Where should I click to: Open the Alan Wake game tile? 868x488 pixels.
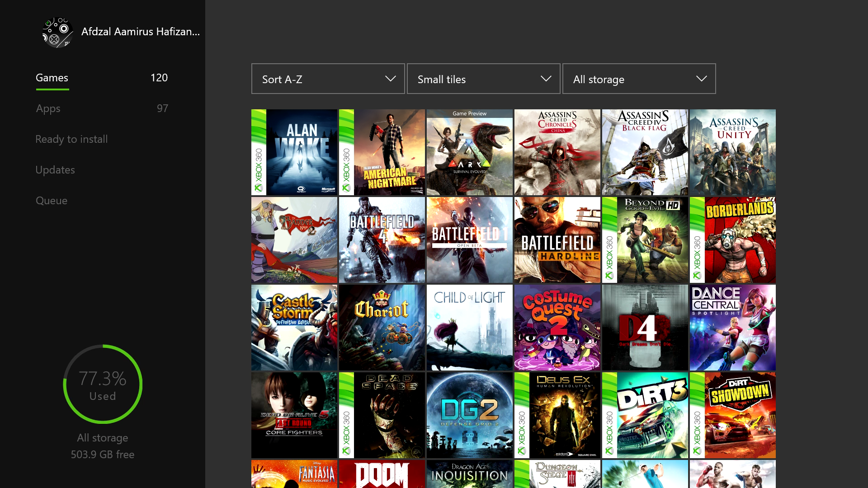pyautogui.click(x=294, y=152)
